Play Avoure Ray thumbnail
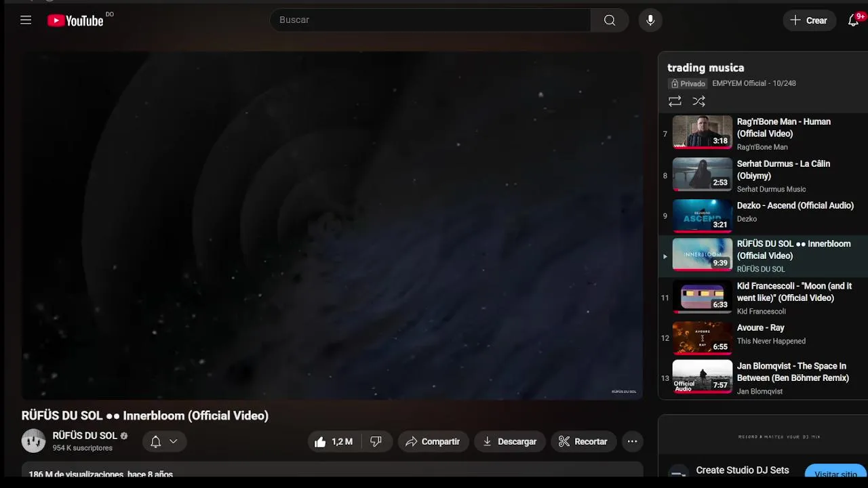The width and height of the screenshot is (868, 488). pos(703,338)
